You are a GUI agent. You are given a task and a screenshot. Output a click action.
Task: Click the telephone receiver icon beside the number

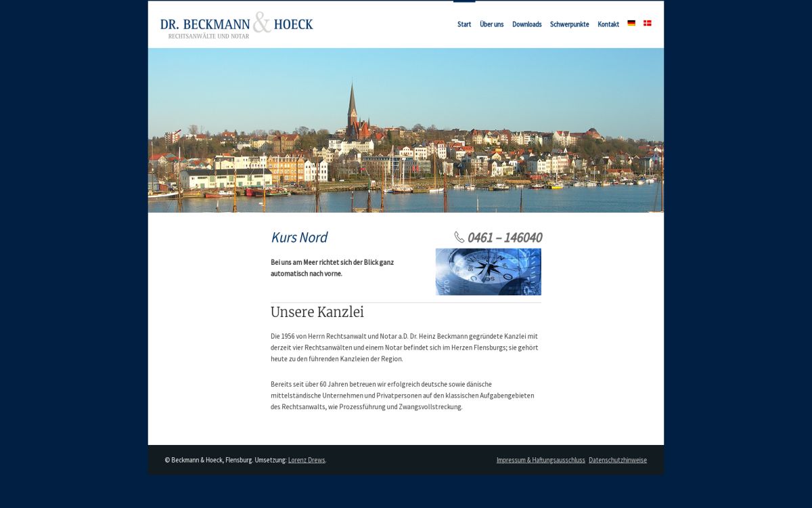pos(457,237)
